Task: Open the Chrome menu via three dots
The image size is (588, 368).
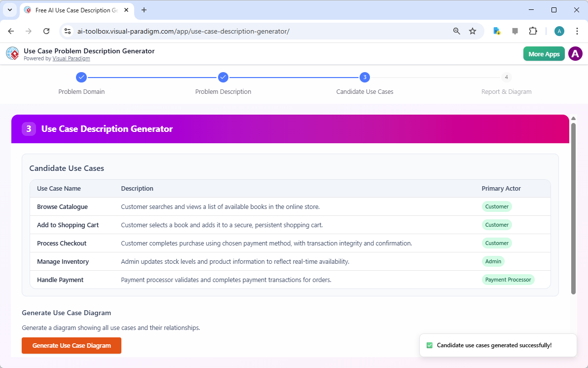Action: click(577, 31)
